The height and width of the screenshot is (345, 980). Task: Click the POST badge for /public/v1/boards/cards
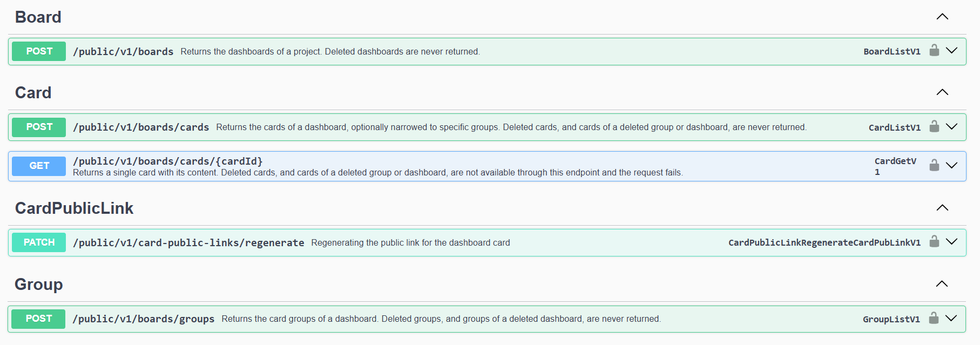(x=39, y=127)
